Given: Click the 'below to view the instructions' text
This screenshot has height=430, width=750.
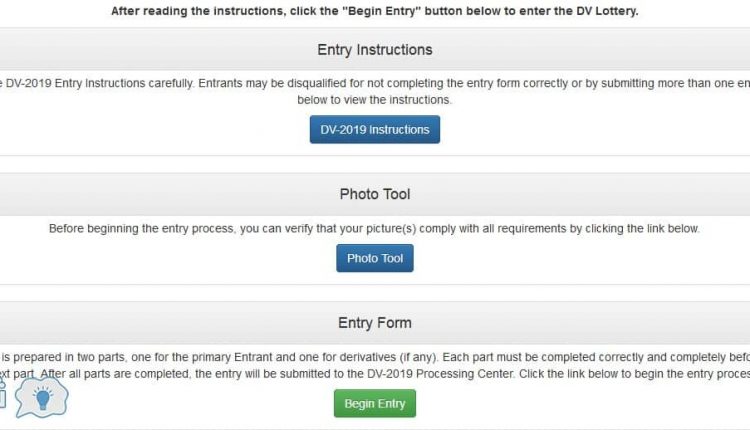Looking at the screenshot, I should point(375,100).
